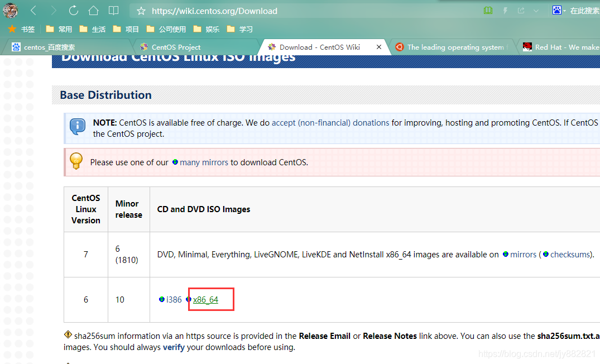Viewport: 600px width, 364px height.
Task: Click the browser back arrow
Action: [x=33, y=11]
